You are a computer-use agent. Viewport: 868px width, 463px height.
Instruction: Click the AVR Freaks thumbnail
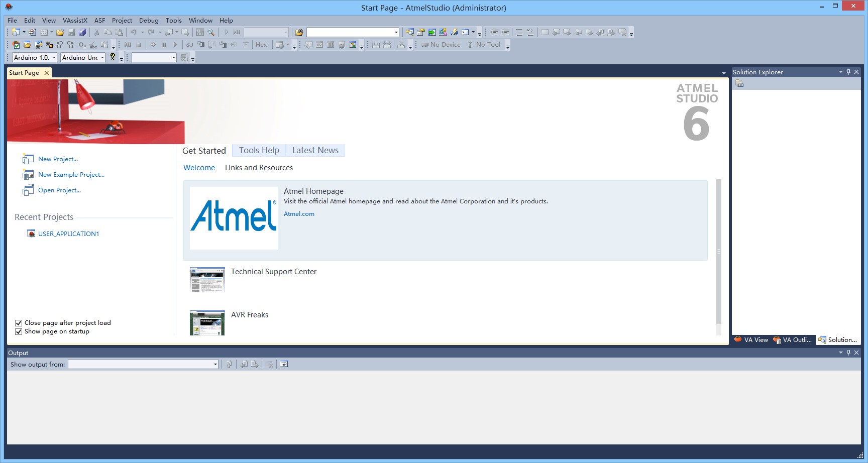tap(207, 323)
